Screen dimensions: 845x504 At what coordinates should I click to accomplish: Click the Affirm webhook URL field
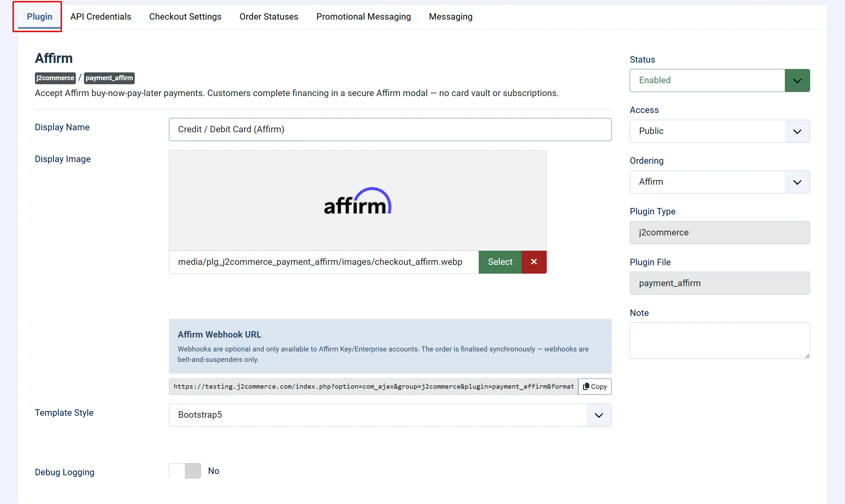[x=373, y=387]
